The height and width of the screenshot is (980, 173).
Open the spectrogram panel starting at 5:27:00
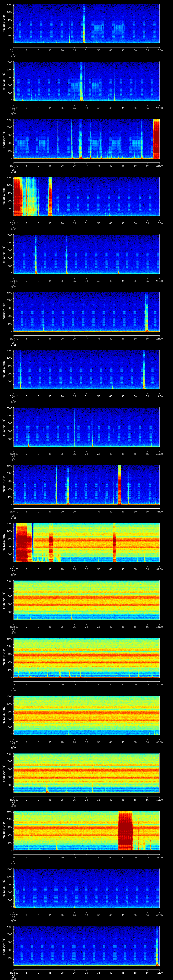(x=87, y=312)
